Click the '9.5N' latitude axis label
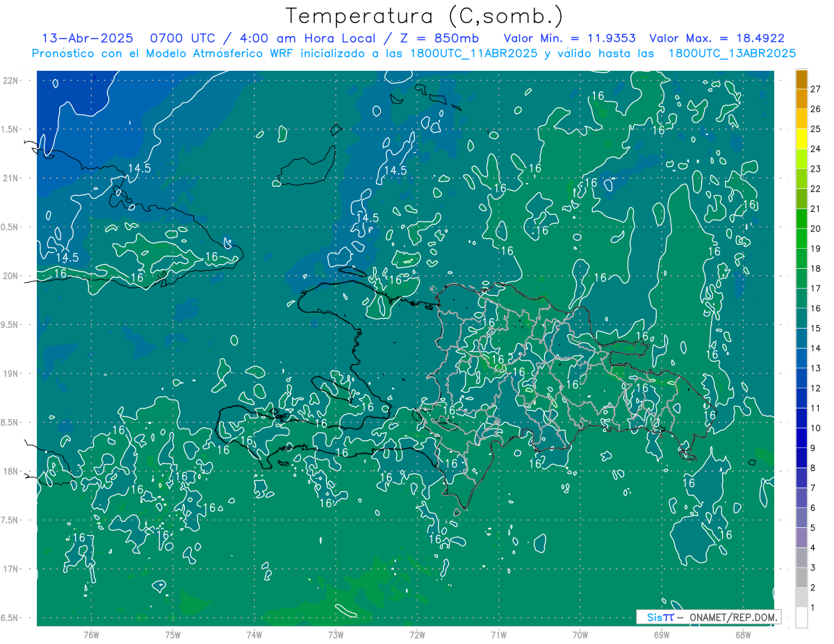The image size is (834, 644). click(10, 324)
